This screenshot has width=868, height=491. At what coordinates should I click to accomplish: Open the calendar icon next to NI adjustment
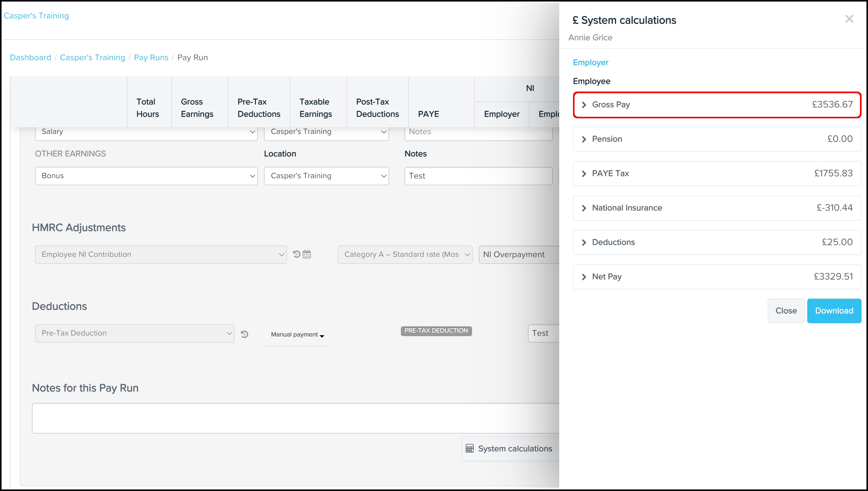307,254
